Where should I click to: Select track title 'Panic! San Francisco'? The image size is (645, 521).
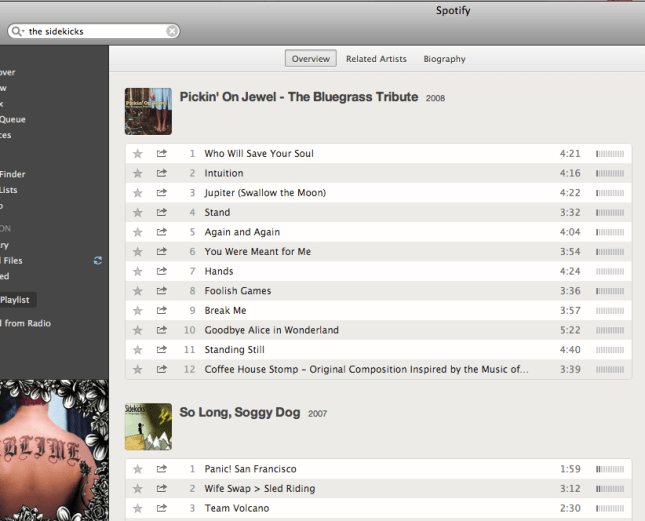[250, 469]
